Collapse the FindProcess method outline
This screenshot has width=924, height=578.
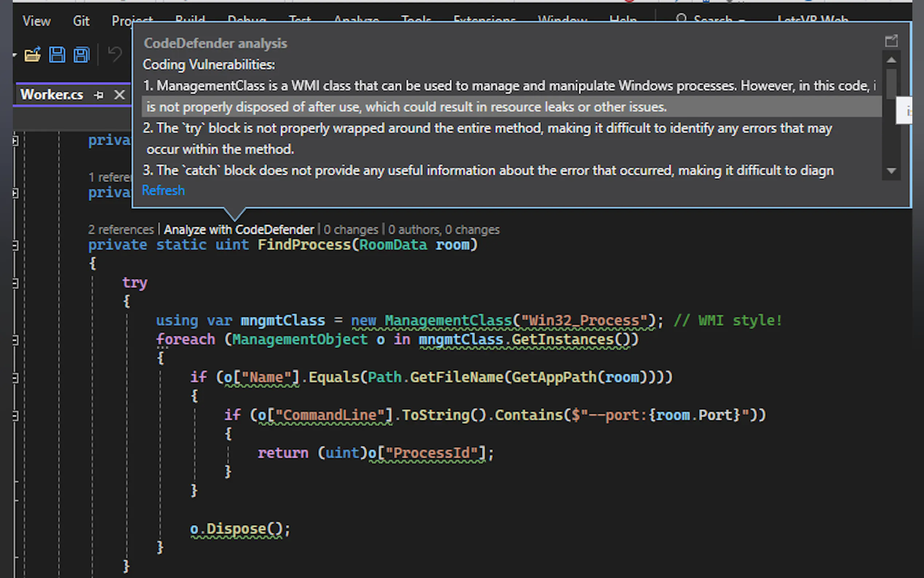click(x=15, y=245)
